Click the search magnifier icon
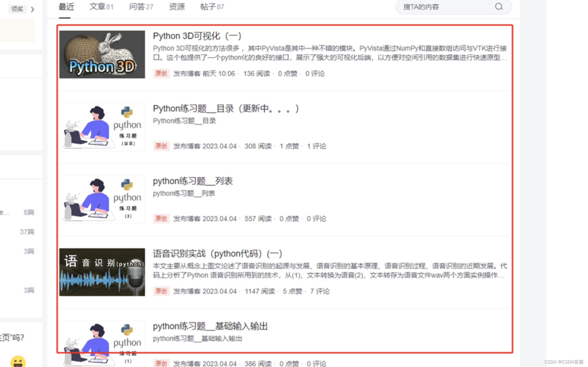The width and height of the screenshot is (588, 367). point(499,6)
